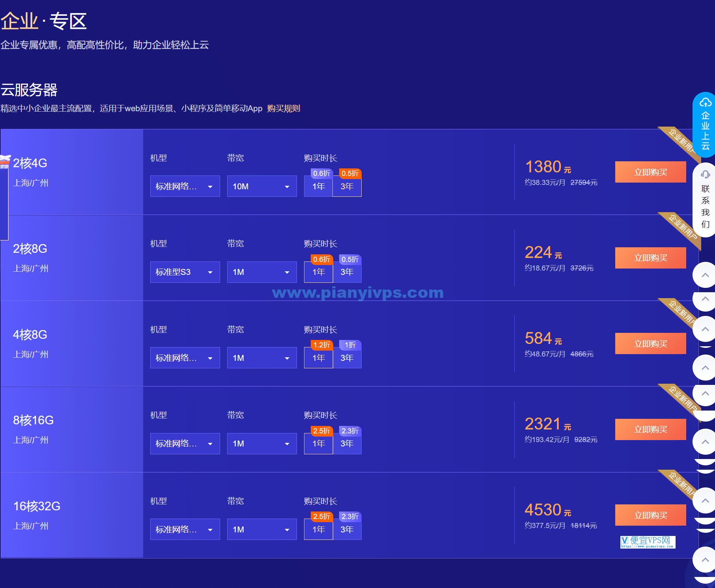Click the strikethrough 18114元 original price

point(584,526)
